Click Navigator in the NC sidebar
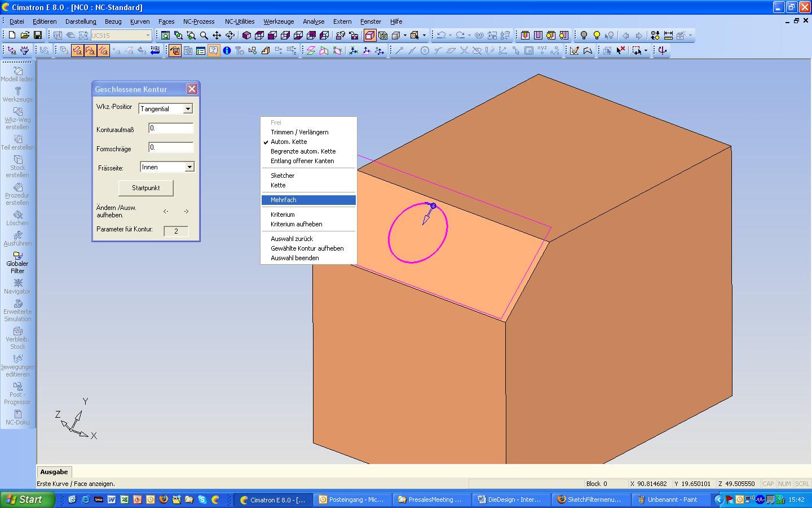The width and height of the screenshot is (812, 508). [x=17, y=287]
